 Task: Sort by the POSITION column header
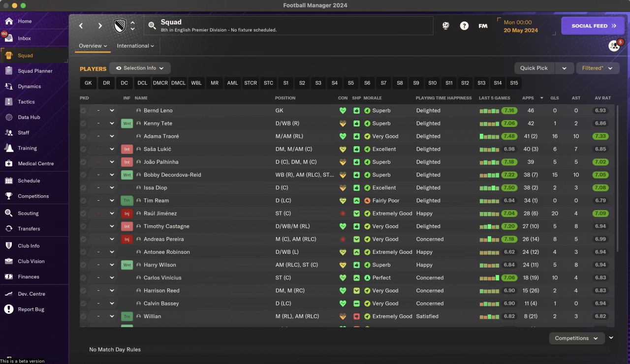tap(285, 98)
